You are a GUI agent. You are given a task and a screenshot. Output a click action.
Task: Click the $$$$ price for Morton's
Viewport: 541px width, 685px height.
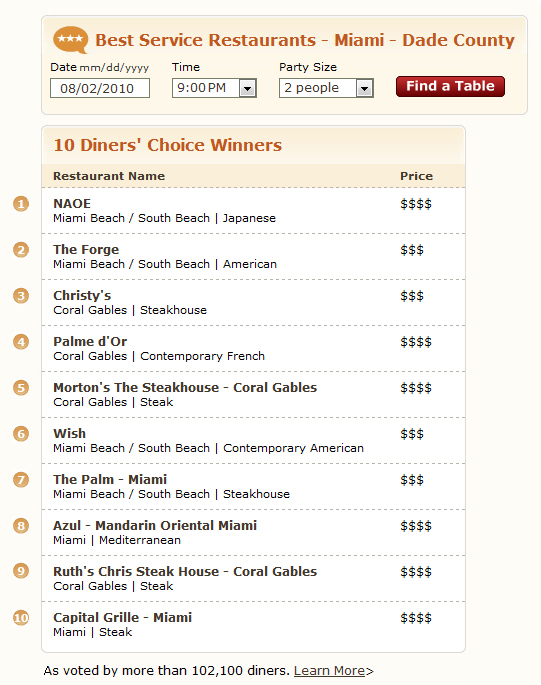point(416,388)
